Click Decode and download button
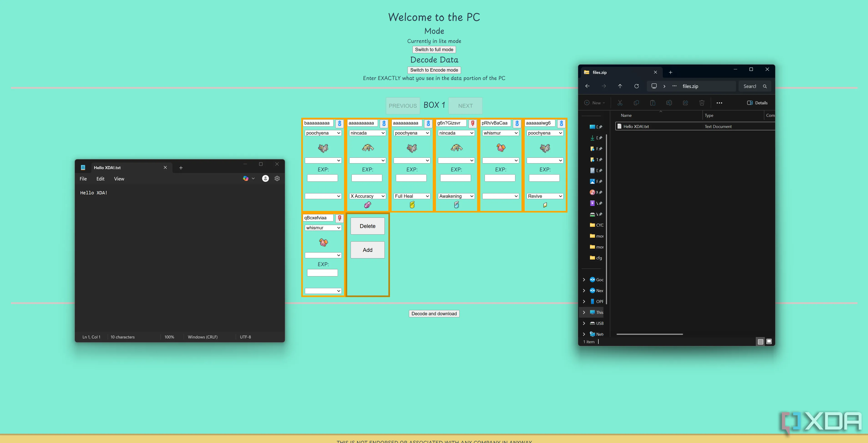This screenshot has width=868, height=443. 434,313
